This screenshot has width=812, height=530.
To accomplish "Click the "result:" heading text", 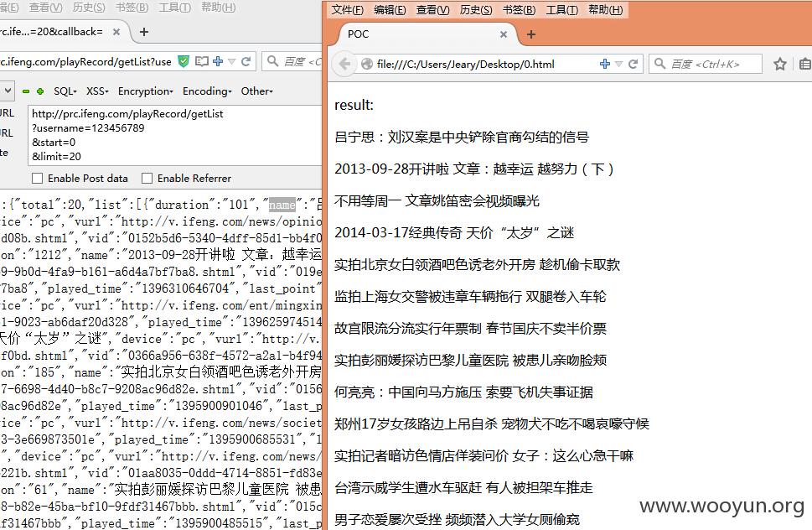I will (x=354, y=105).
